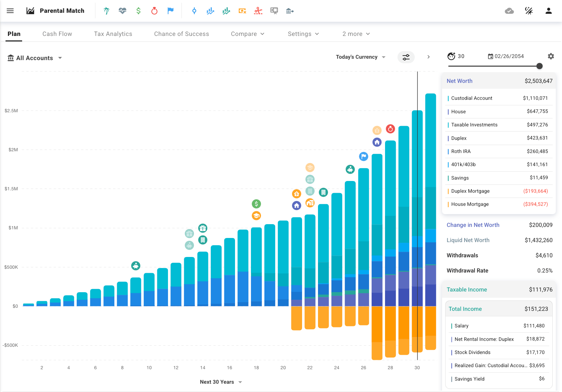Click the bank transfer arrow toolbar icon
The height and width of the screenshot is (392, 562).
pos(290,11)
